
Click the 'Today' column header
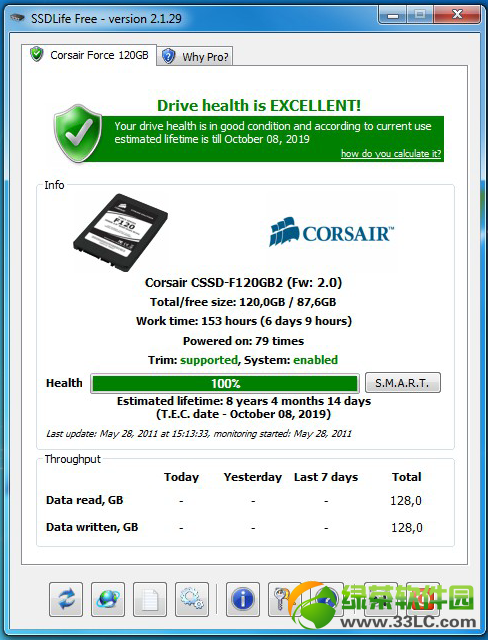tap(181, 477)
